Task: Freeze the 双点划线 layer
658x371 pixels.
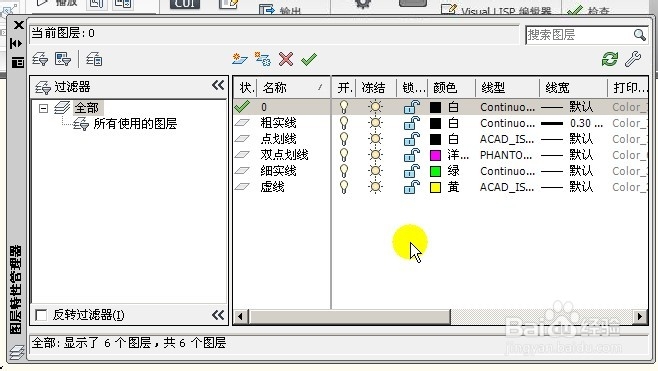Action: tap(375, 155)
